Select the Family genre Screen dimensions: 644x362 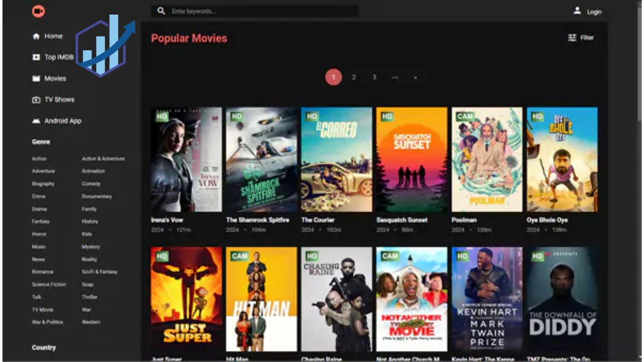tap(89, 209)
